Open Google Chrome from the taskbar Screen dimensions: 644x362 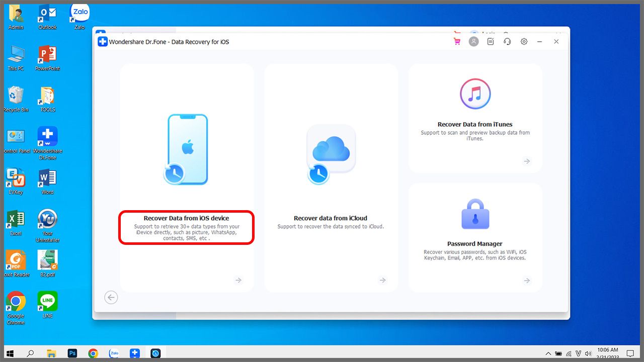pos(93,353)
